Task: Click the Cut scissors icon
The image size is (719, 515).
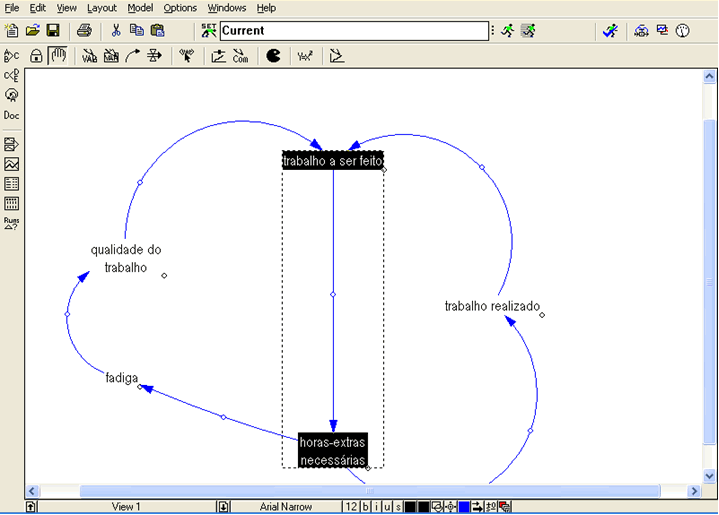Action: pos(116,31)
